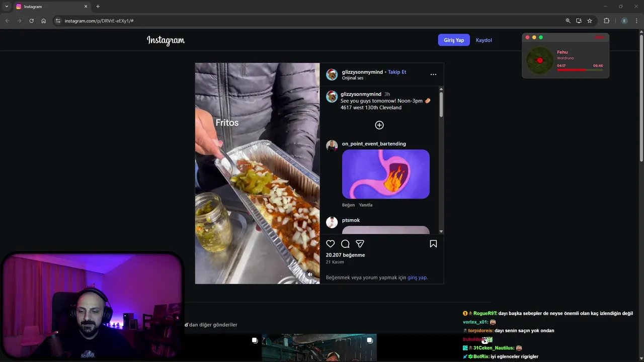644x362 pixels.
Task: Close the Instagram tab
Action: [x=86, y=7]
